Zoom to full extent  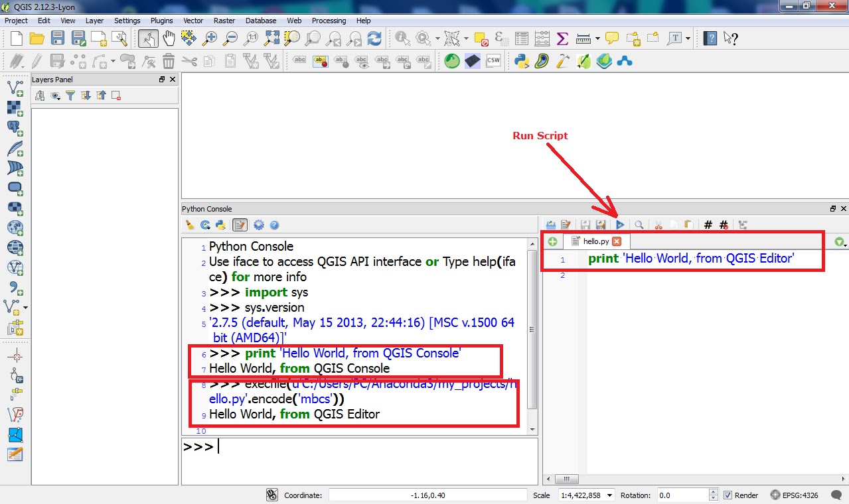tap(271, 38)
